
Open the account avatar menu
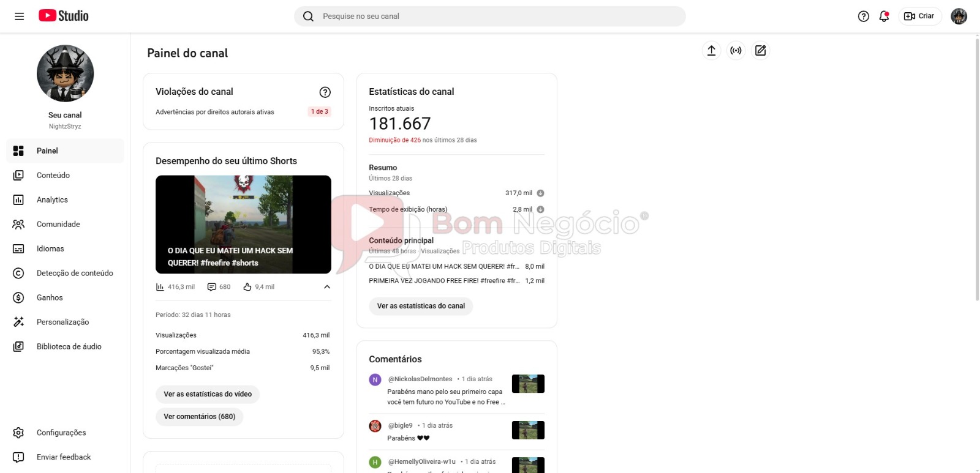(x=959, y=17)
